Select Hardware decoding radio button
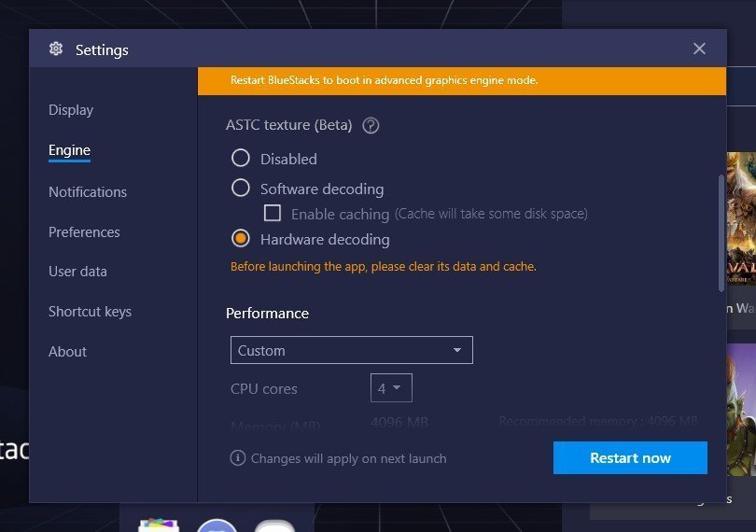Screen dimensions: 756x532 pyautogui.click(x=240, y=238)
